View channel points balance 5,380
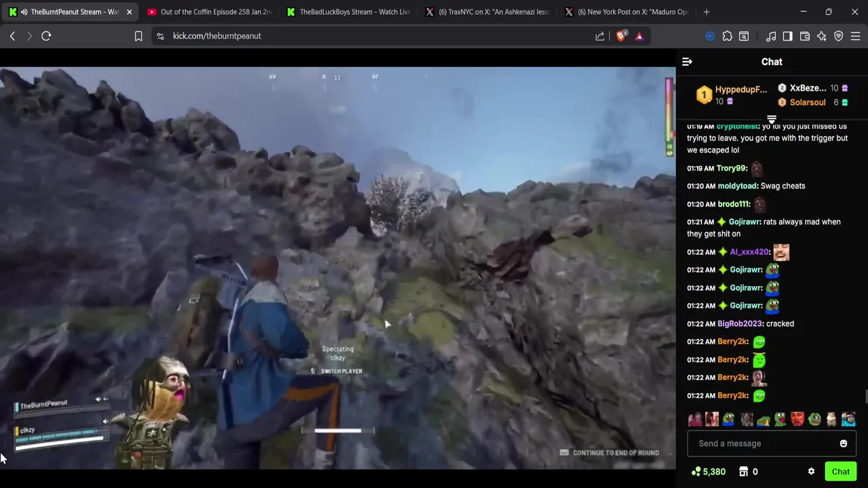868x488 pixels. 709,472
